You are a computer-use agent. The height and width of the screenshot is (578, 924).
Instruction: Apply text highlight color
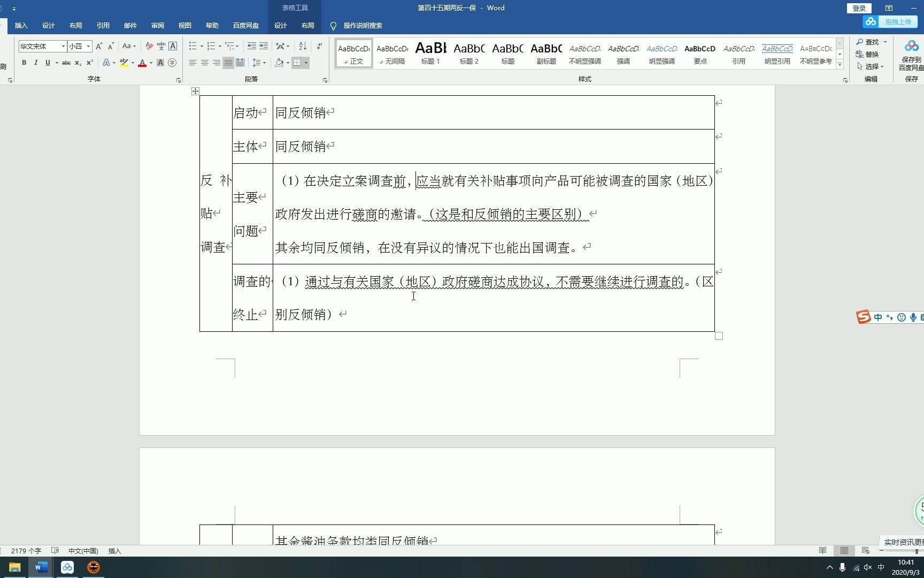(x=124, y=63)
